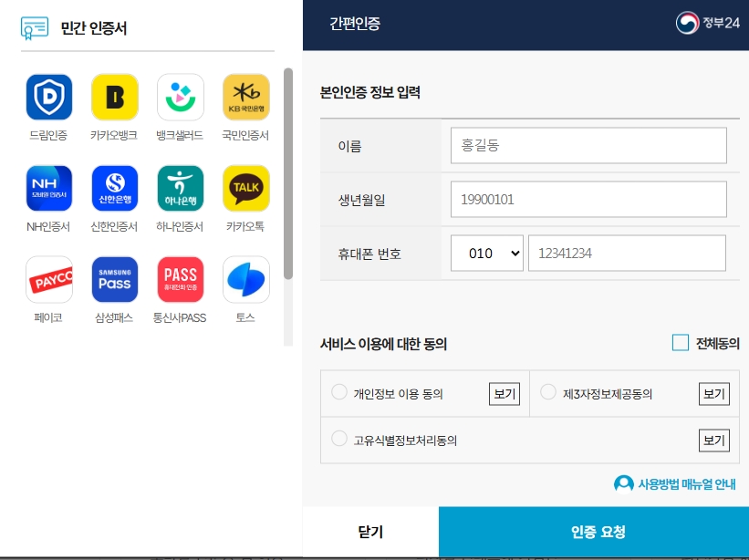The image size is (749, 560).
Task: Click the 제3자정보제공동의 label text
Action: coord(608,394)
